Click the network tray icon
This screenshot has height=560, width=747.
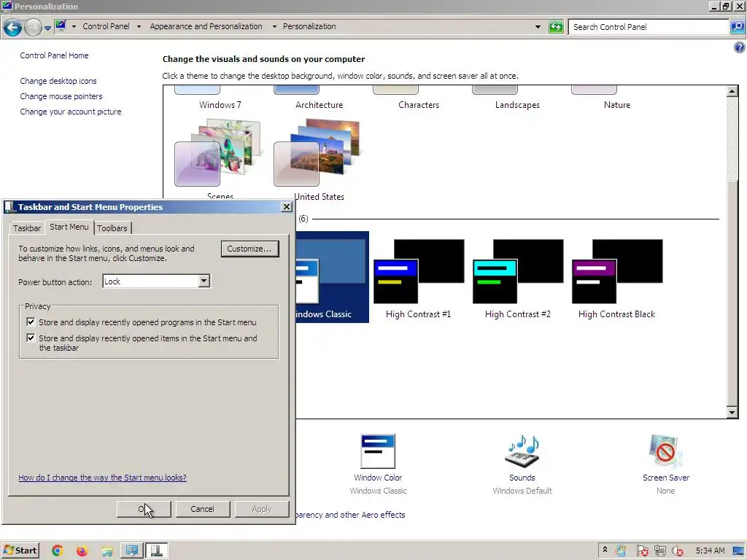[x=659, y=551]
